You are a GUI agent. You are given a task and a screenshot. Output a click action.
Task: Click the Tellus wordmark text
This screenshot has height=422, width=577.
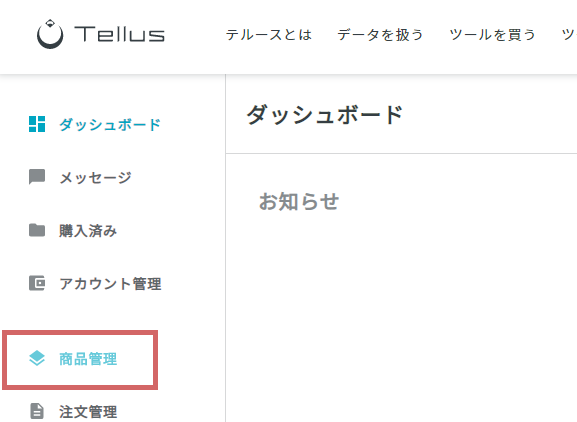click(x=119, y=34)
